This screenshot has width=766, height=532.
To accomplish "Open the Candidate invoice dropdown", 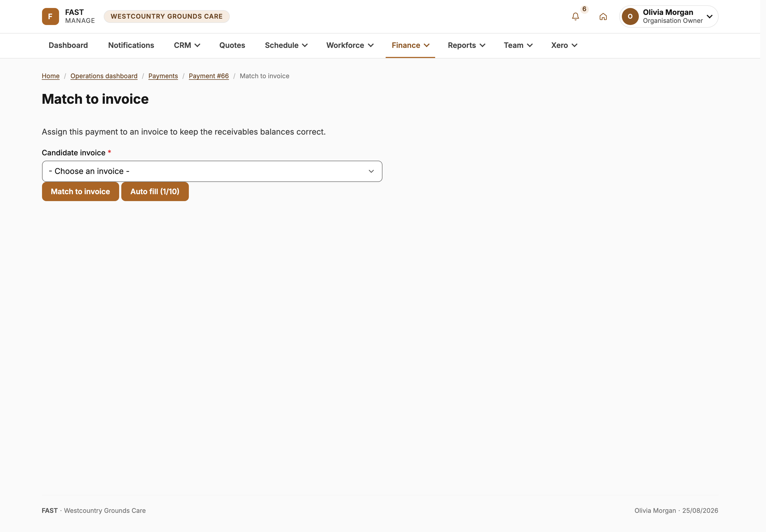I will 212,171.
